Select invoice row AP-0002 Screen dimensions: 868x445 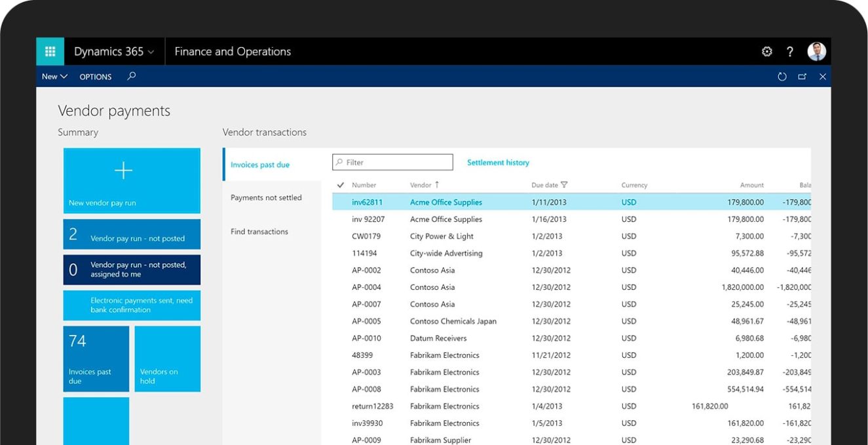tap(571, 270)
